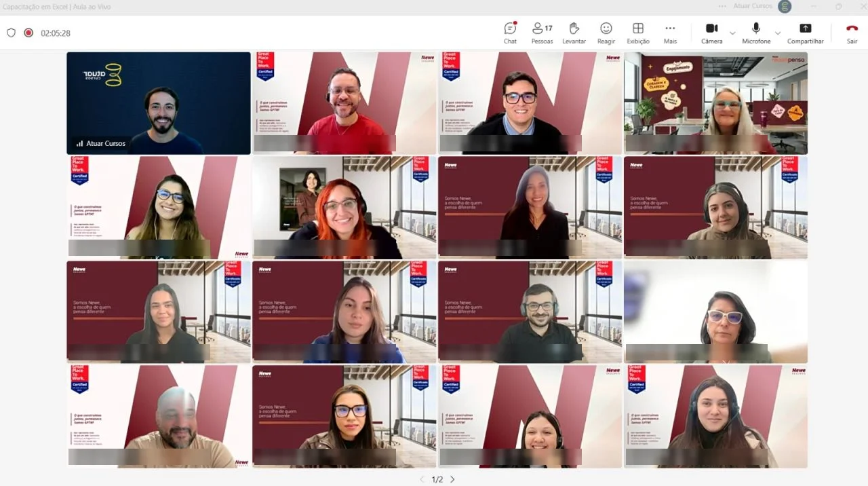Mute or unmute the Microfone

(756, 33)
